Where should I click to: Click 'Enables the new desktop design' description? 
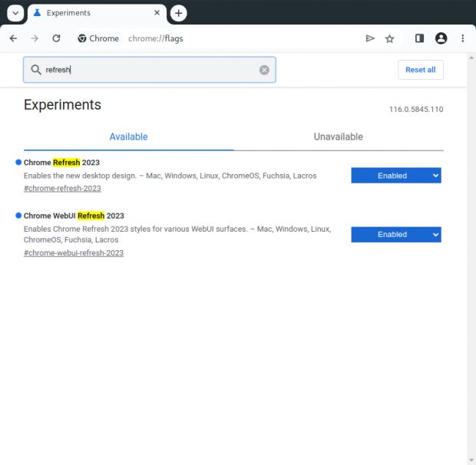[x=170, y=176]
